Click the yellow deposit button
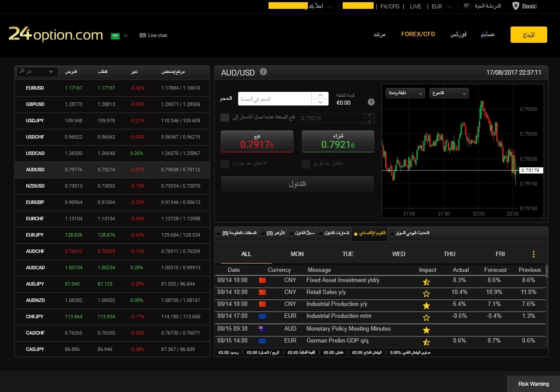This screenshot has height=392, width=560. pos(528,35)
